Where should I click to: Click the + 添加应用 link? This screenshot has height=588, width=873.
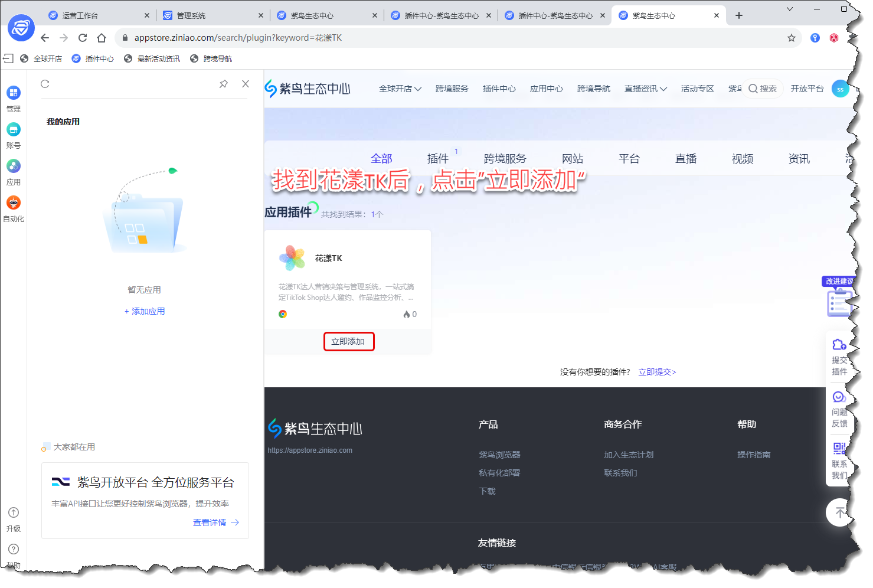point(145,311)
